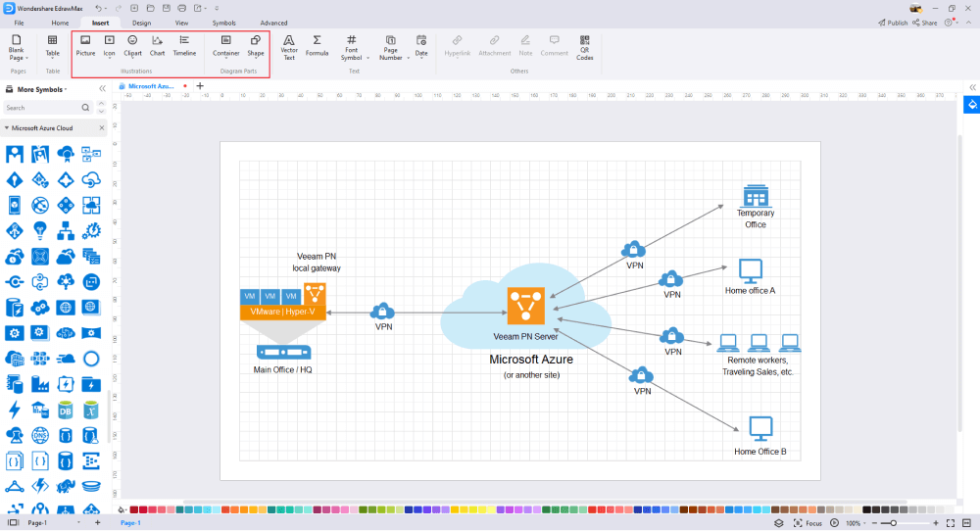Click the Publish button

click(893, 23)
